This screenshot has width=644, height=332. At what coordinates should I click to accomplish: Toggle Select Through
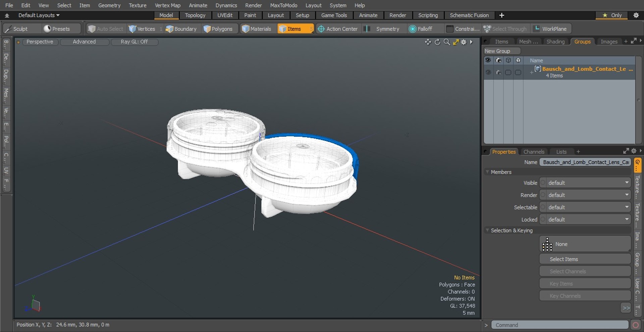(x=505, y=29)
